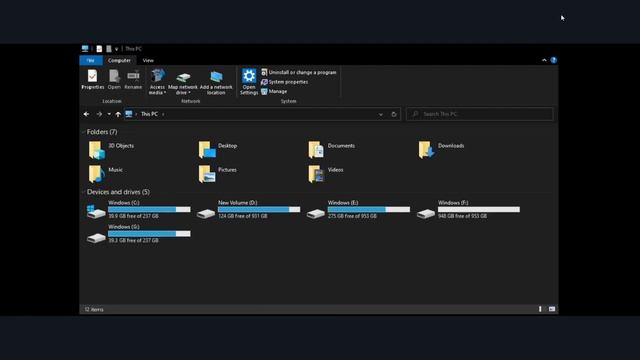Collapse the Folders (7) group
Screen dimensions: 640x360
pyautogui.click(x=84, y=132)
